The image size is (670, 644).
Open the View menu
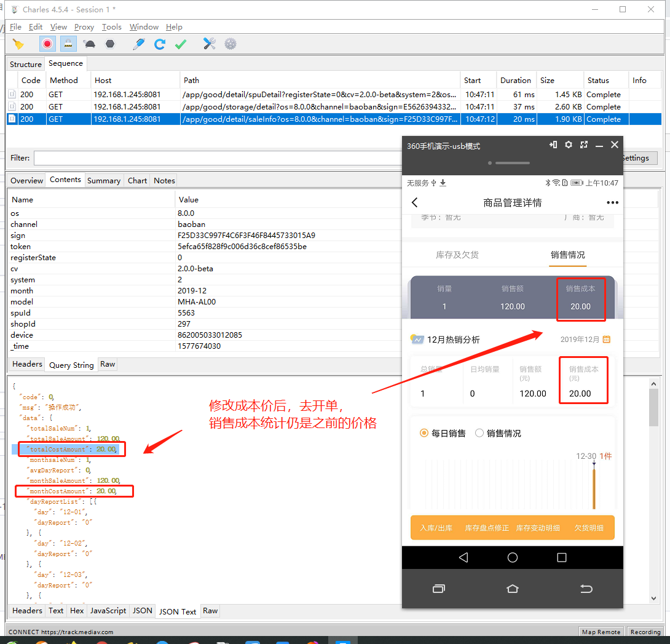point(58,26)
